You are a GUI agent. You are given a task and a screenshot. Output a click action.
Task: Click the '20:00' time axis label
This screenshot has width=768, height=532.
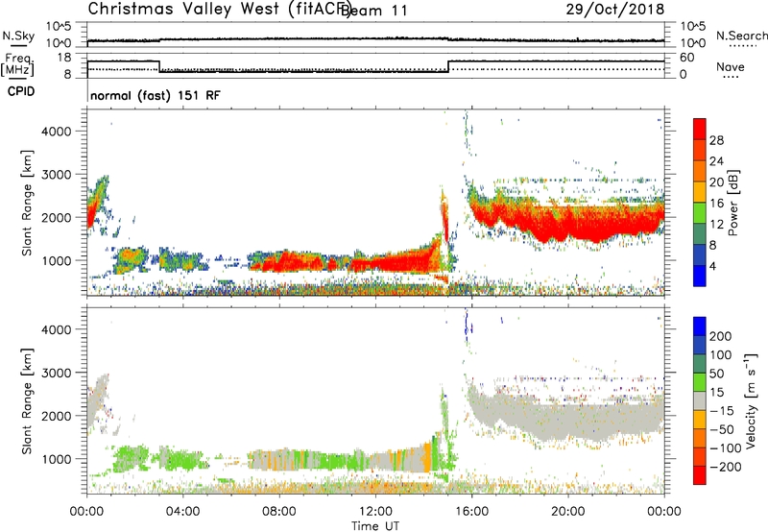point(568,512)
